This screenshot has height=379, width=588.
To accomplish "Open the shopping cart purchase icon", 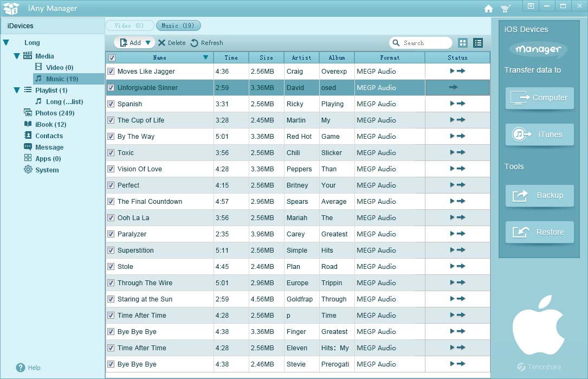I will coord(506,9).
